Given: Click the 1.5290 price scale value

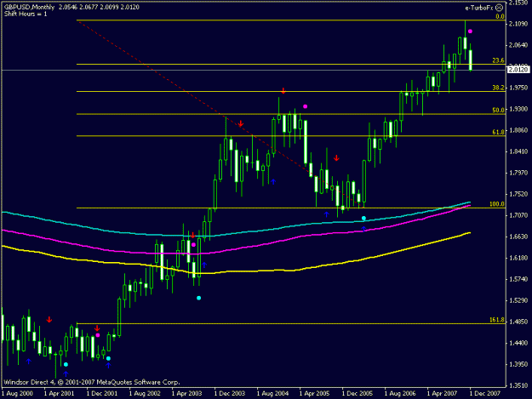Looking at the screenshot, I should tap(518, 300).
